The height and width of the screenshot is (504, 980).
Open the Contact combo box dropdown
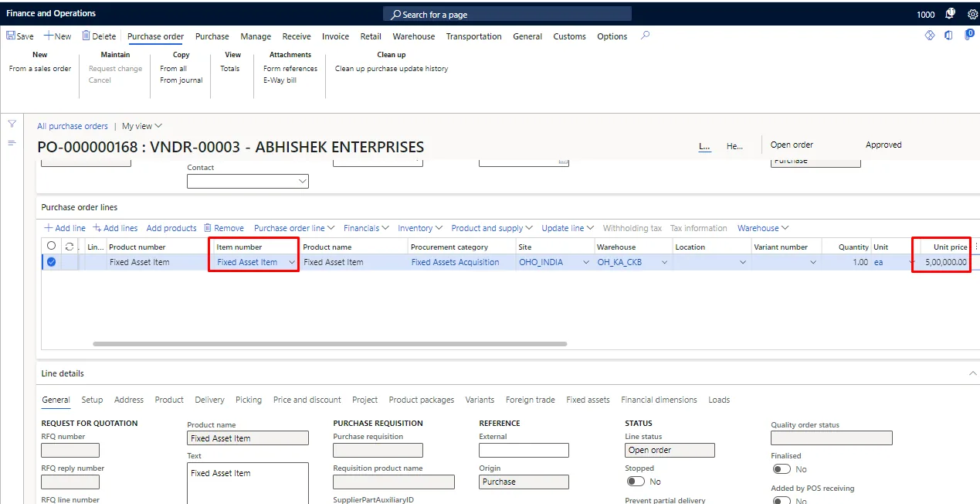(301, 181)
